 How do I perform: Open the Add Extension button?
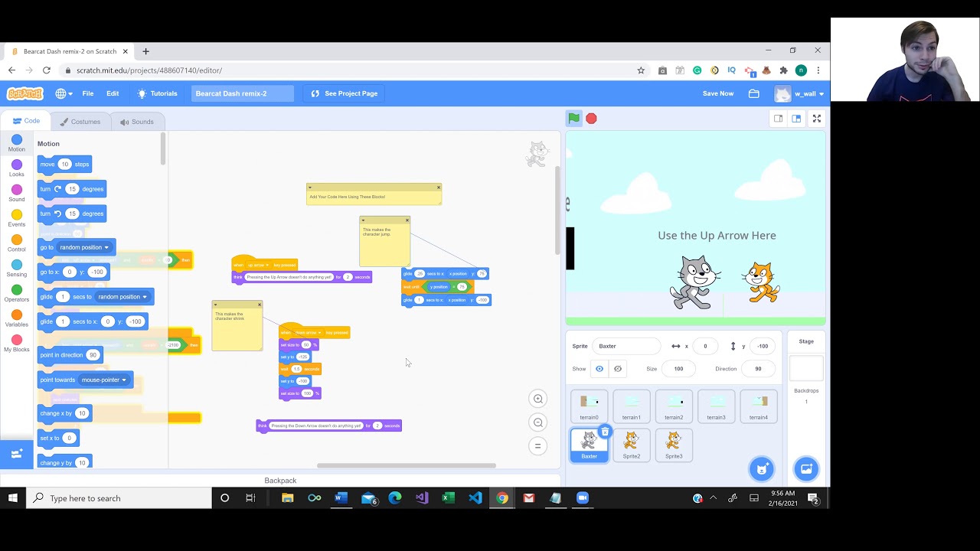(x=16, y=454)
